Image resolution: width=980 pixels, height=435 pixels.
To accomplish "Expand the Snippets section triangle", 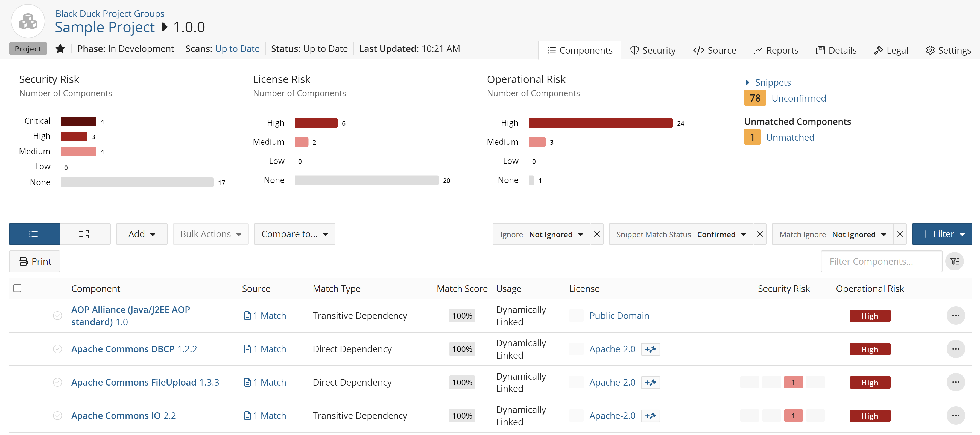I will point(747,82).
